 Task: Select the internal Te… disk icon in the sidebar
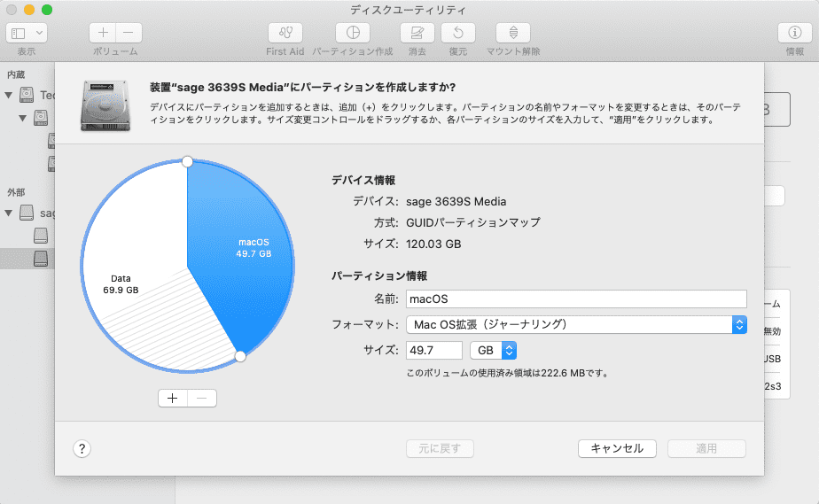click(x=27, y=95)
